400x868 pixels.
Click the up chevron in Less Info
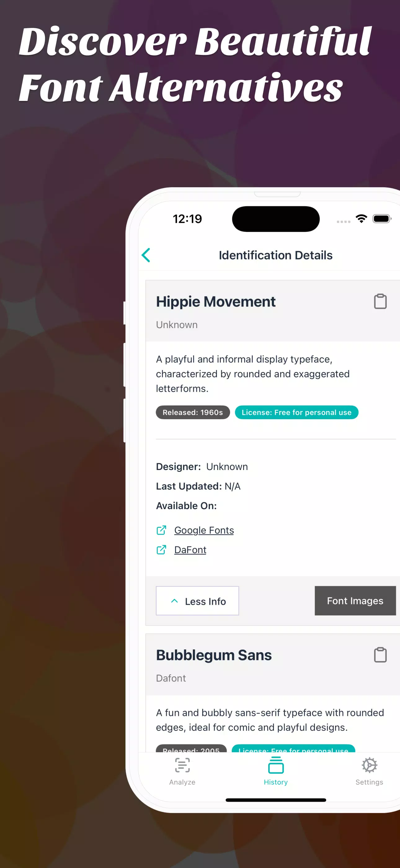(x=174, y=601)
